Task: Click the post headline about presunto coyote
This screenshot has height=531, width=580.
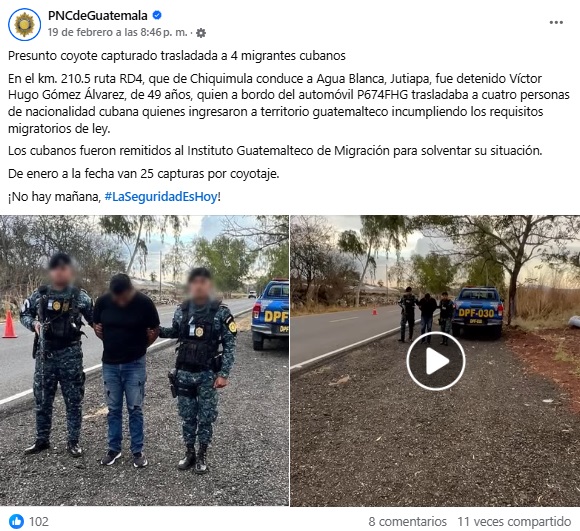Action: pos(177,55)
